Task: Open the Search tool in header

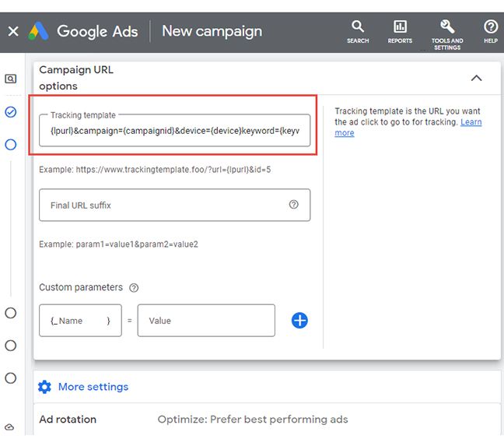Action: 358,32
